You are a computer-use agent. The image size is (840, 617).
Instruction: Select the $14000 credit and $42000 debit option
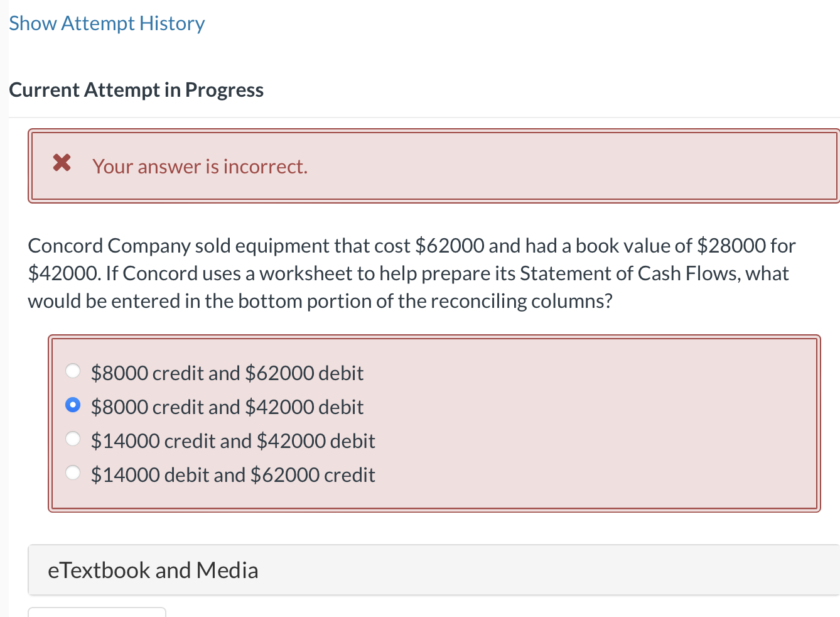pos(73,439)
